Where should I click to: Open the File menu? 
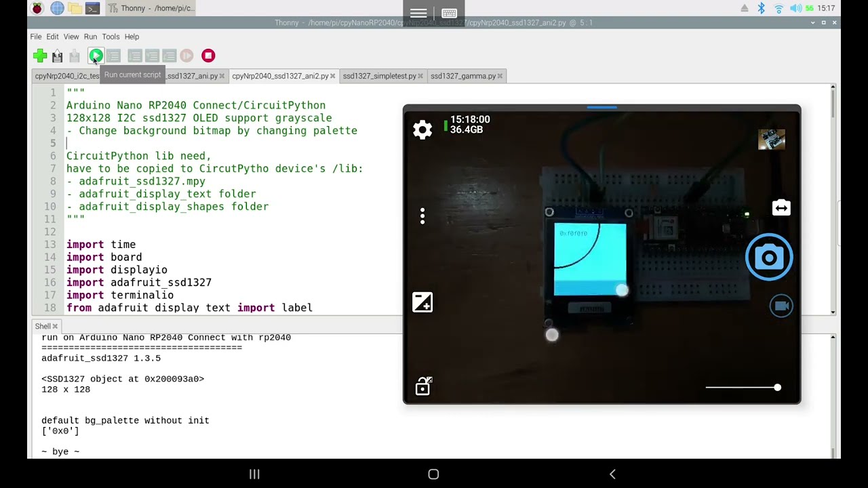pyautogui.click(x=35, y=37)
